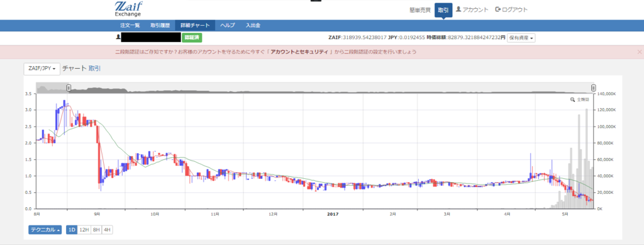Click the magnifier zoom-out icon on chart

click(x=572, y=100)
